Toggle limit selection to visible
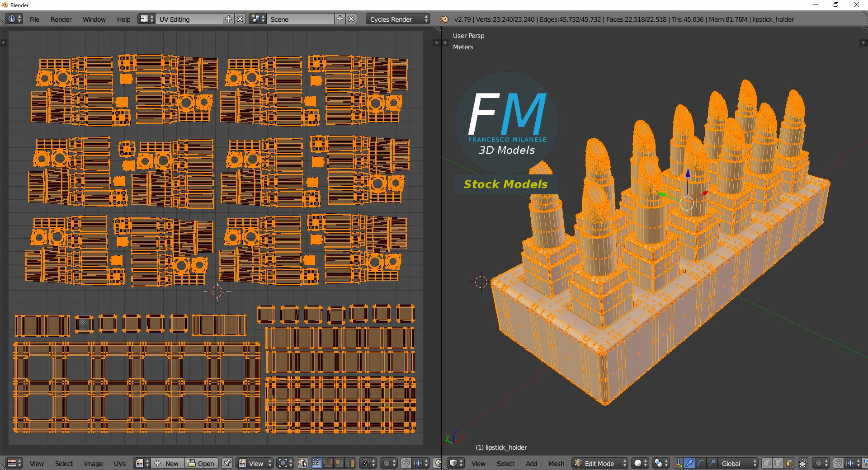 pyautogui.click(x=803, y=463)
